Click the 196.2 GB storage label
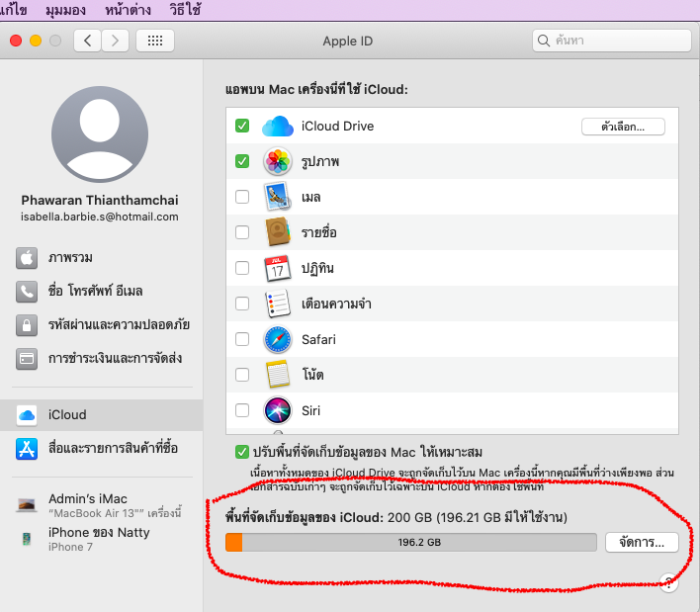 pyautogui.click(x=419, y=543)
